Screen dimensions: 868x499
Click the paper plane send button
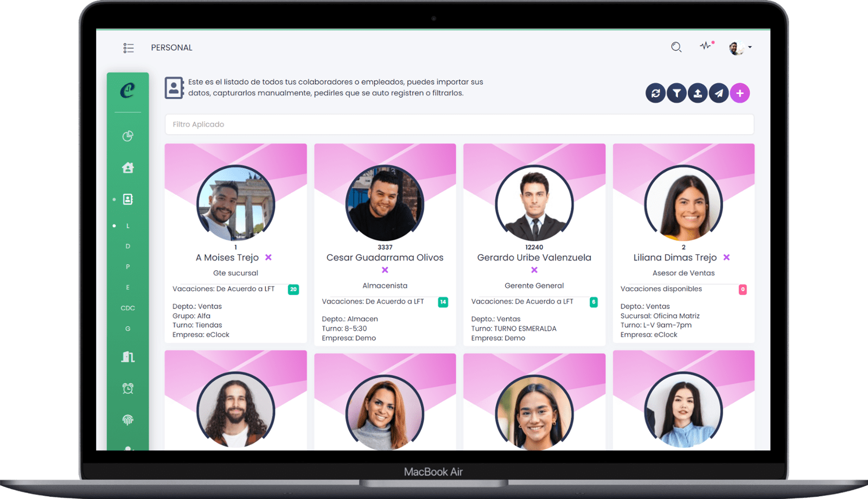tap(719, 93)
